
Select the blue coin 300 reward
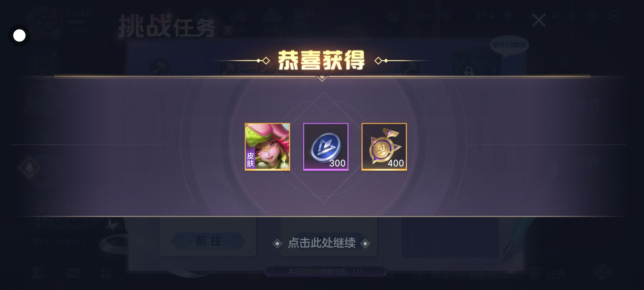click(x=326, y=147)
